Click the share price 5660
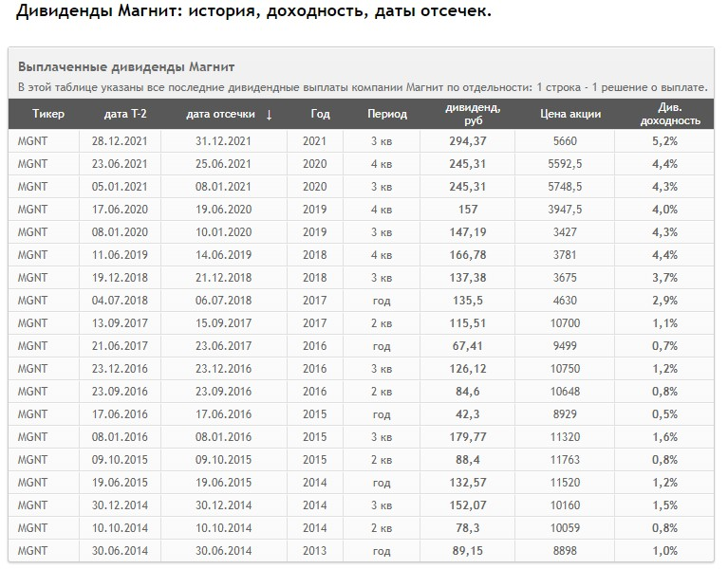Screen dimensions: 728x569 coord(565,141)
